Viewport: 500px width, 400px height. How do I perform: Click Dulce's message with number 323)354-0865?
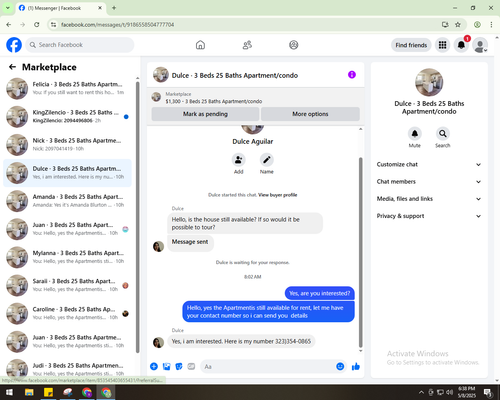[241, 341]
